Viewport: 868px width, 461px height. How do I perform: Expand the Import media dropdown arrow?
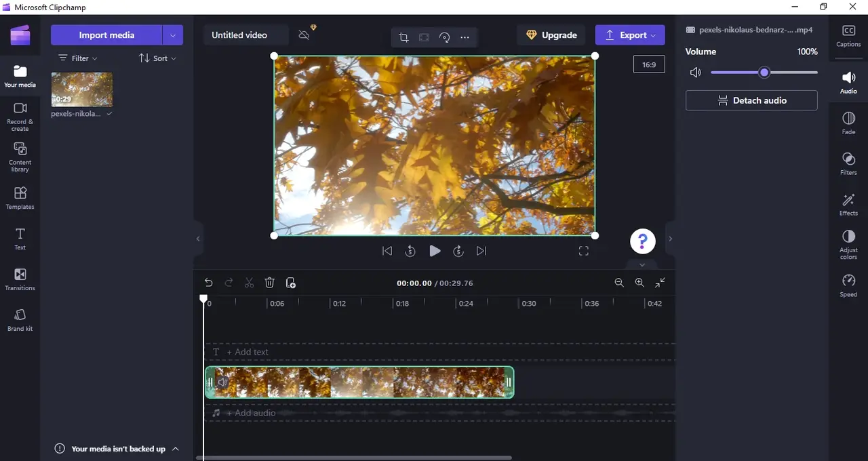(x=173, y=35)
